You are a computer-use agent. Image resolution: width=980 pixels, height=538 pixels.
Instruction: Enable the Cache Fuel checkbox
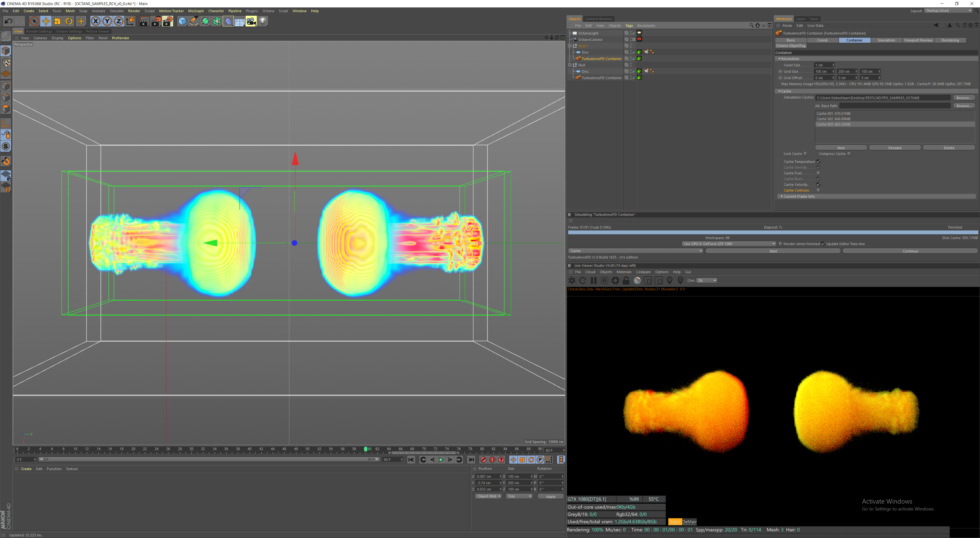click(818, 173)
